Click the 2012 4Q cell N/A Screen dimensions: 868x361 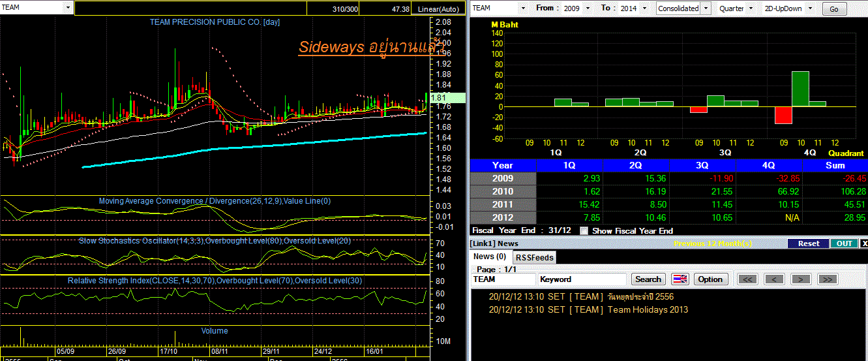pos(792,217)
